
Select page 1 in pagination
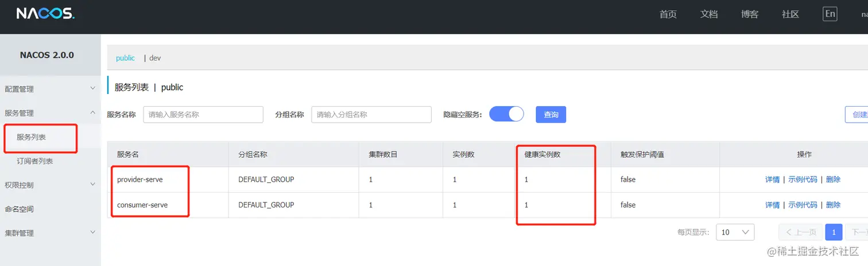point(834,232)
